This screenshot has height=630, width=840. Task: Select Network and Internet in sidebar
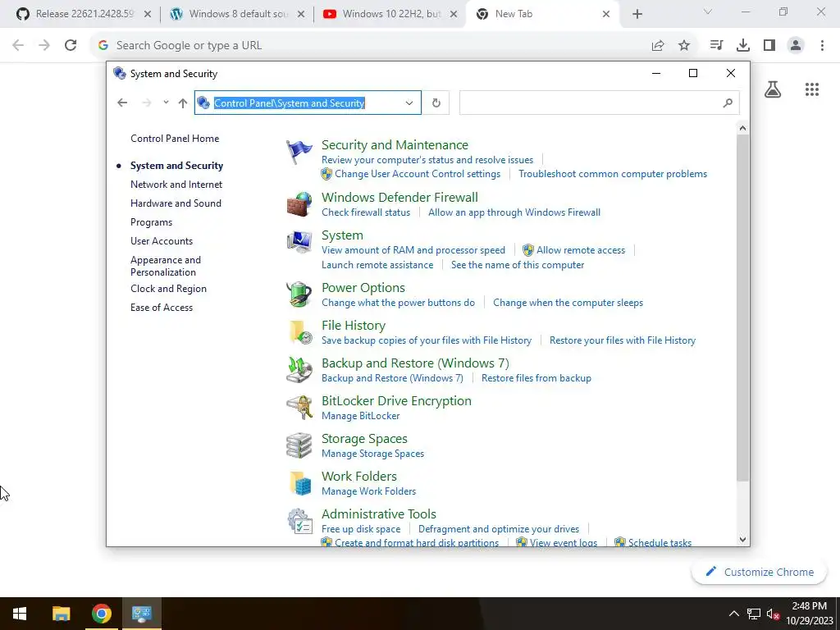click(x=176, y=185)
